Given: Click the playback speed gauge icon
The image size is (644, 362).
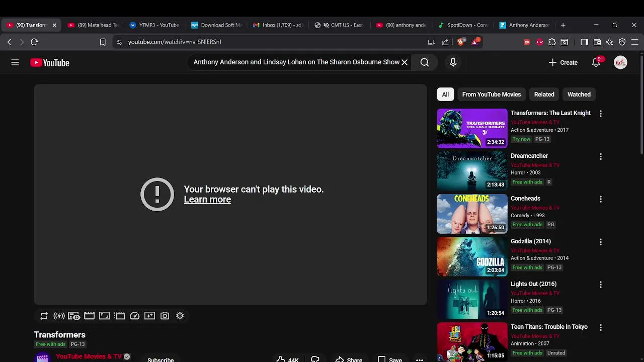Looking at the screenshot, I should click(134, 316).
